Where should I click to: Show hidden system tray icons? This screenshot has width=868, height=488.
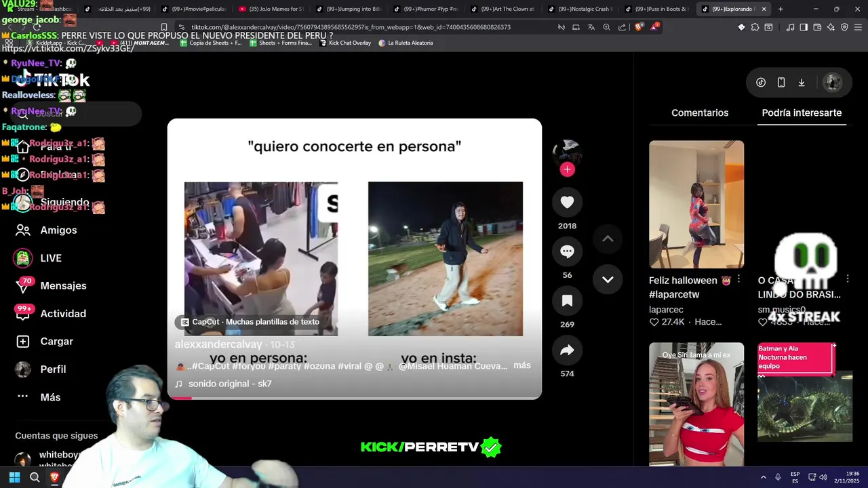click(763, 477)
